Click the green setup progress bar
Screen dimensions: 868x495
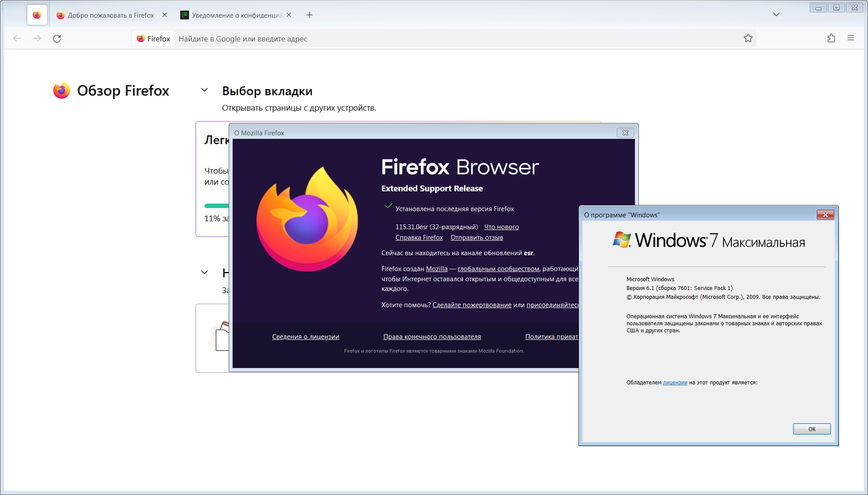point(216,206)
